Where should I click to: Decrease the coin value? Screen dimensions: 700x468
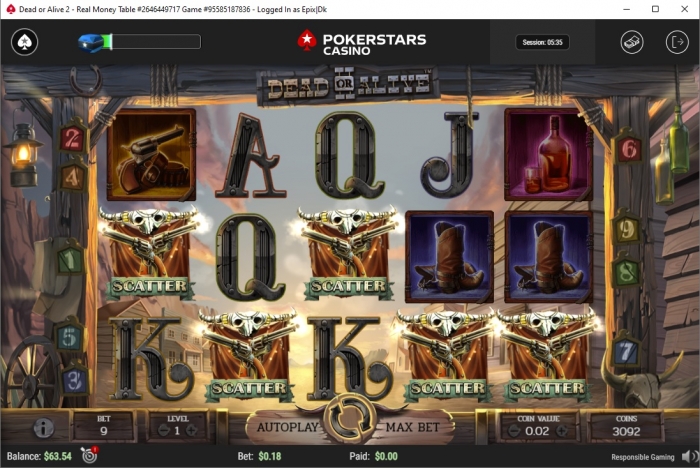point(514,431)
